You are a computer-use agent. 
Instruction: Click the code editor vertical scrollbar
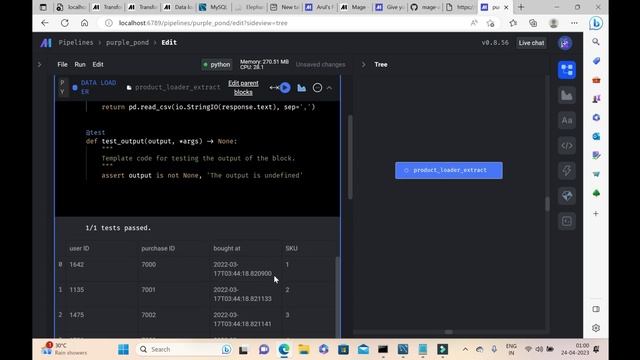point(350,157)
